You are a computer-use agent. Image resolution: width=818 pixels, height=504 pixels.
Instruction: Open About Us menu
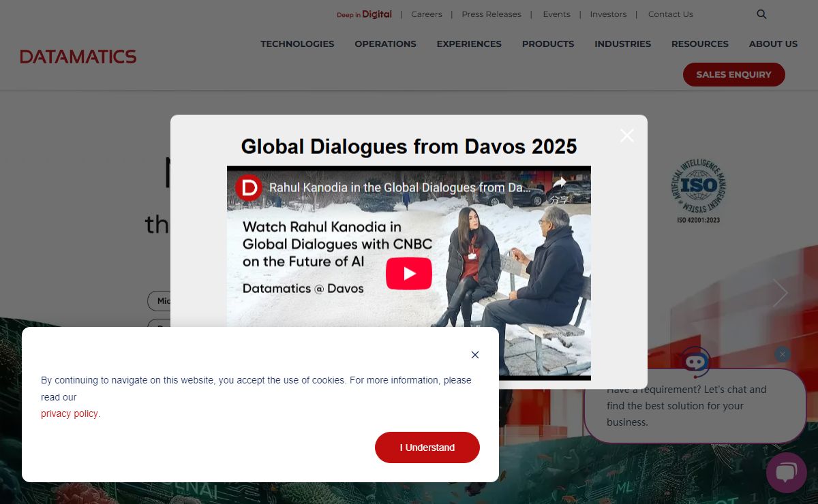click(x=773, y=44)
